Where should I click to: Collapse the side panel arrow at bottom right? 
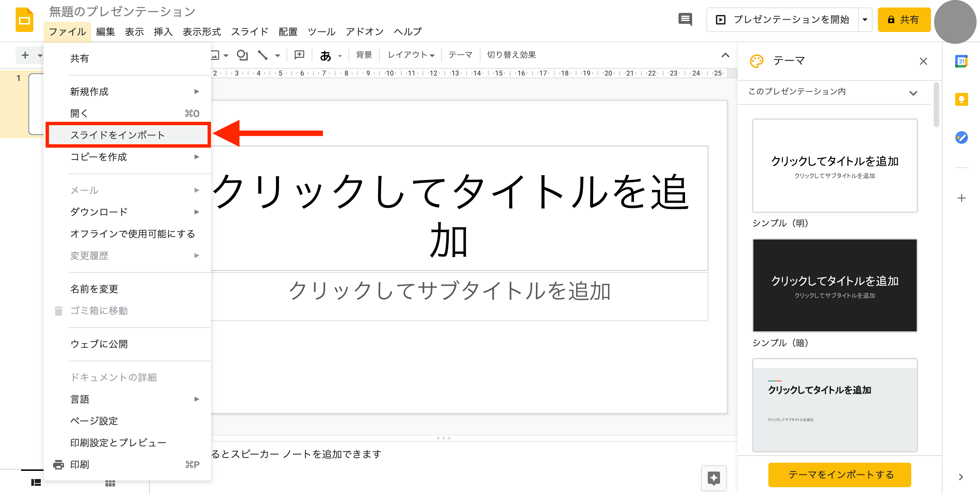click(961, 477)
